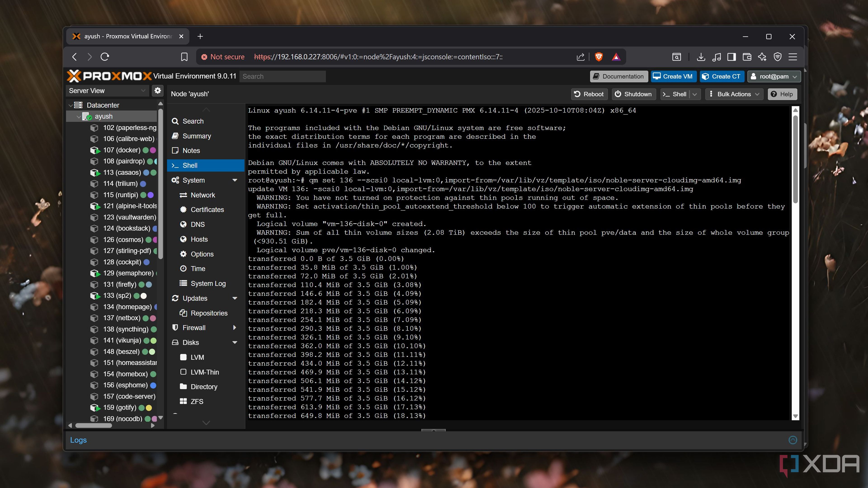Screen dimensions: 868x488
Task: Click the Brave Rewards triangle icon
Action: click(616, 57)
